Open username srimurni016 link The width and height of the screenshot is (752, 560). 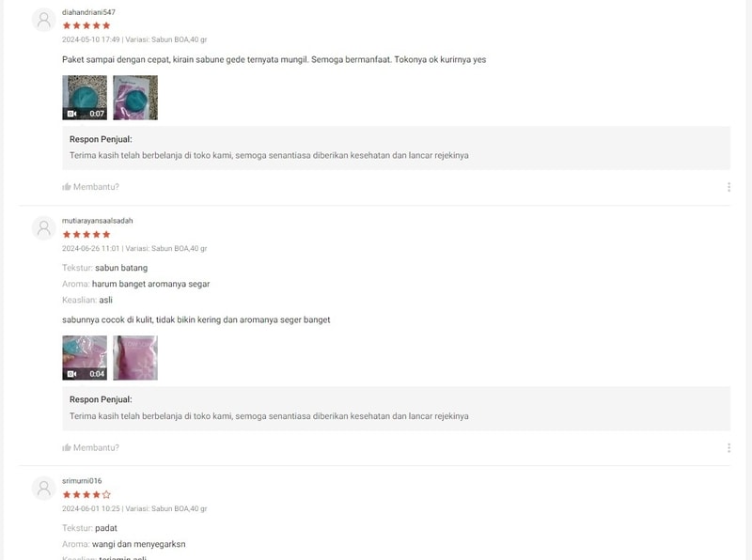coord(82,481)
